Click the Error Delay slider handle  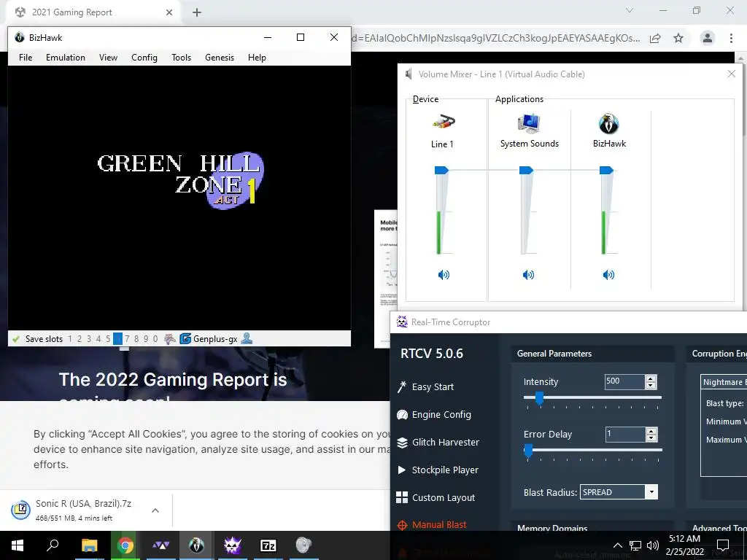528,451
